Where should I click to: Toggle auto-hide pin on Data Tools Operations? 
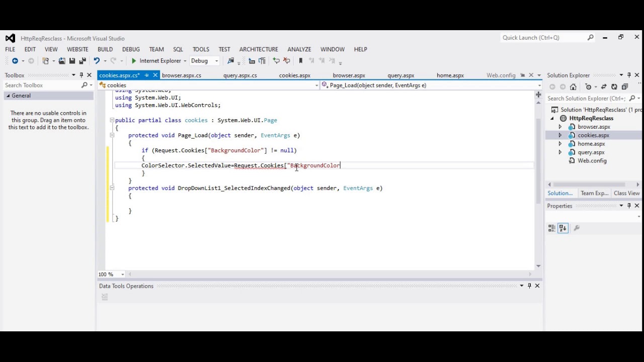529,286
